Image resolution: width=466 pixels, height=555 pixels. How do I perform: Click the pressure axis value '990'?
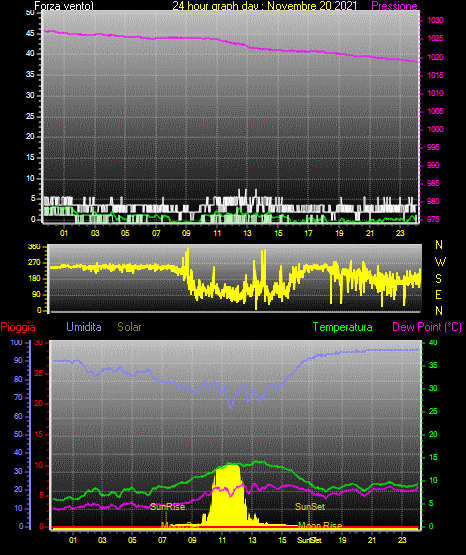[433, 165]
